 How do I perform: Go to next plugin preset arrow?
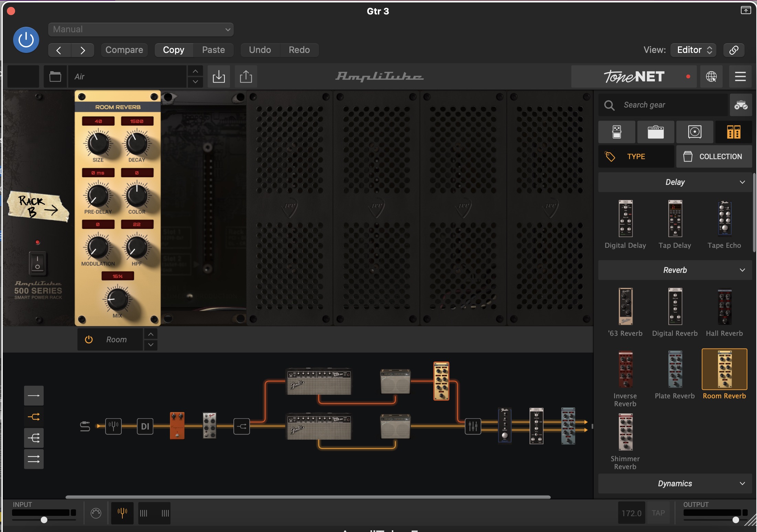point(83,50)
